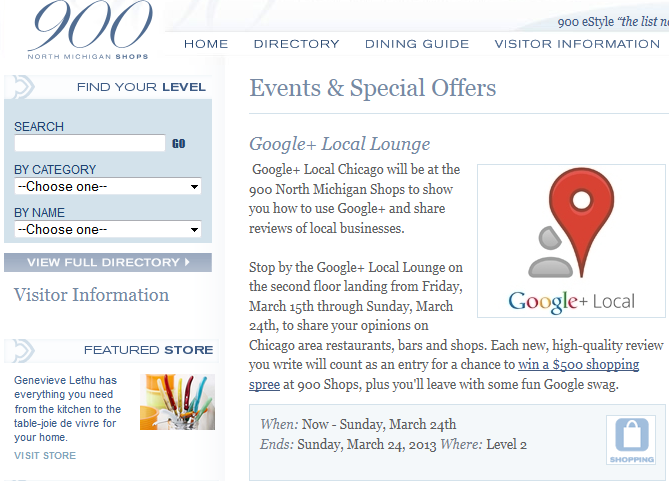The image size is (669, 481).
Task: Focus the Search text field
Action: pos(90,143)
